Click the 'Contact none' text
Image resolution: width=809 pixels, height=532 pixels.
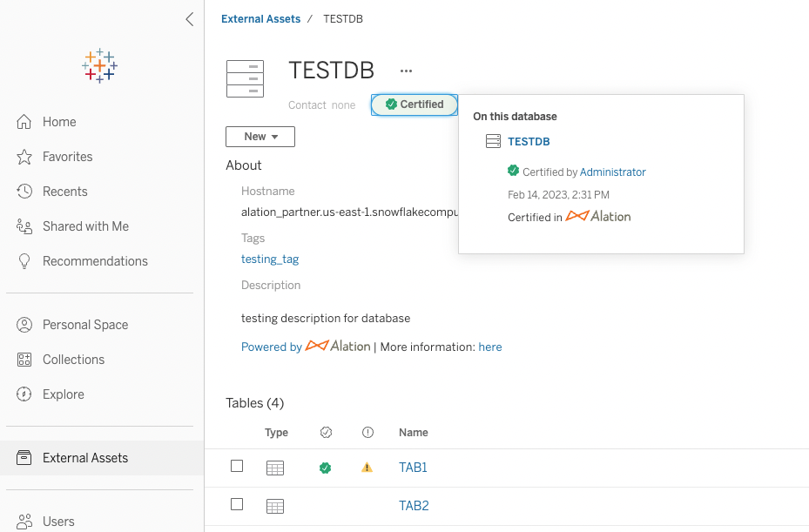321,105
